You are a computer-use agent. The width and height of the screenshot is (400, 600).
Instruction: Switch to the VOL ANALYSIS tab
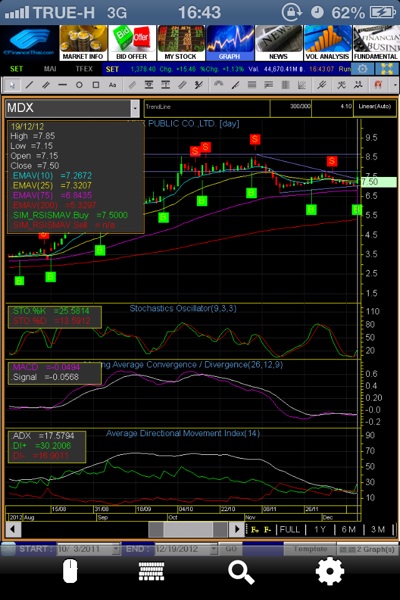pyautogui.click(x=328, y=43)
